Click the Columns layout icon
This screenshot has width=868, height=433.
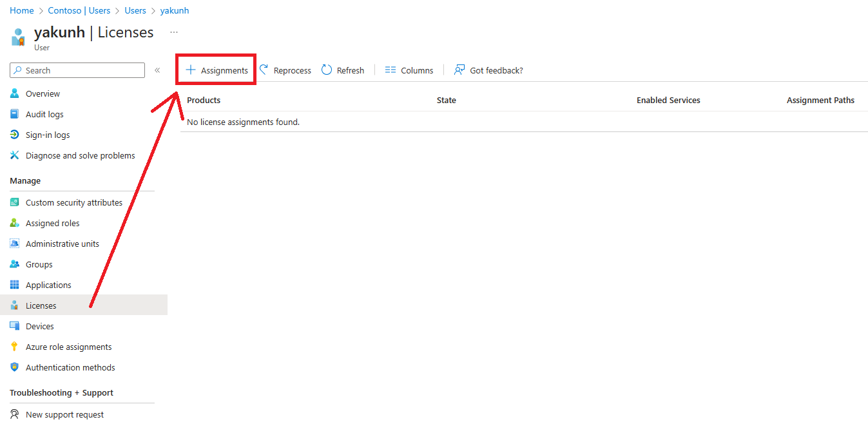click(390, 70)
